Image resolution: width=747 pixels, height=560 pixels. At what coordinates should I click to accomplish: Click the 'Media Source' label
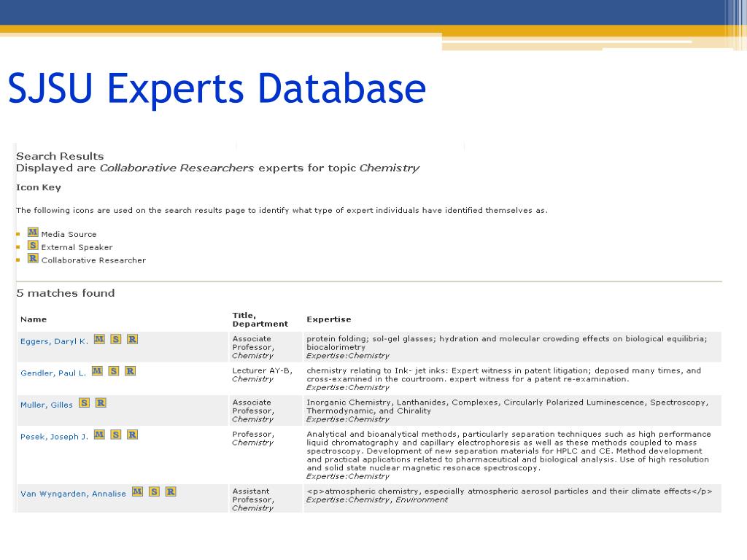69,234
